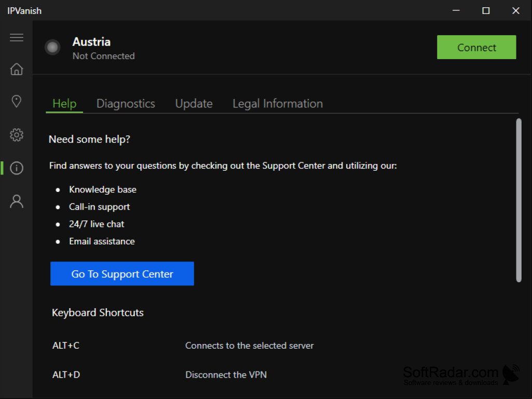Image resolution: width=532 pixels, height=399 pixels.
Task: Click 'Disconnect the VPN' description
Action: click(x=226, y=375)
